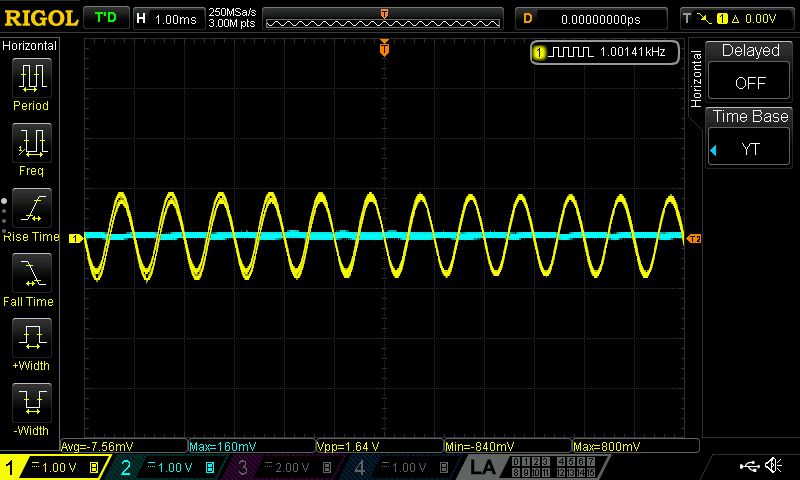Toggle the speaker sound icon
The image size is (800, 480).
[773, 465]
